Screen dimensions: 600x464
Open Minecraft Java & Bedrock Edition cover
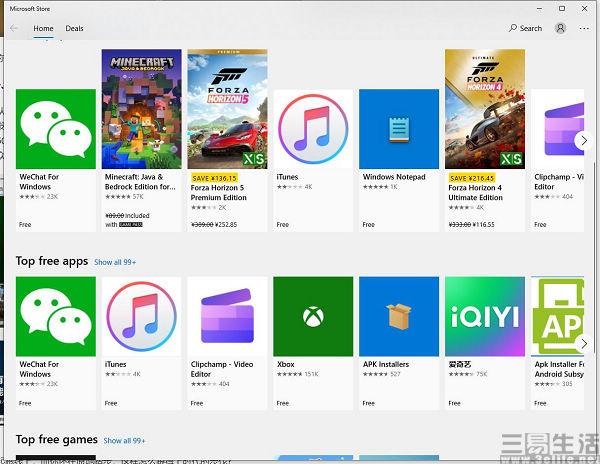click(141, 109)
